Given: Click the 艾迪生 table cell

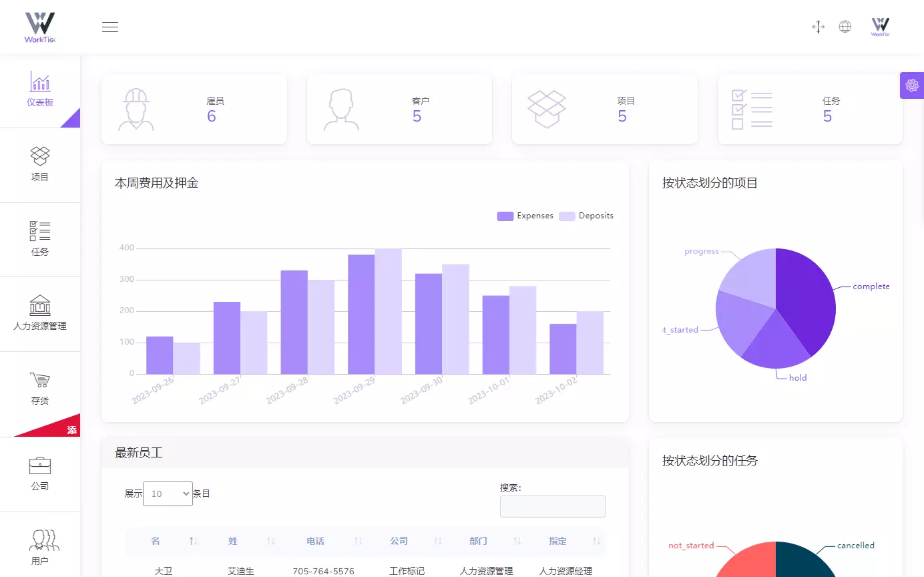Looking at the screenshot, I should pyautogui.click(x=241, y=571).
